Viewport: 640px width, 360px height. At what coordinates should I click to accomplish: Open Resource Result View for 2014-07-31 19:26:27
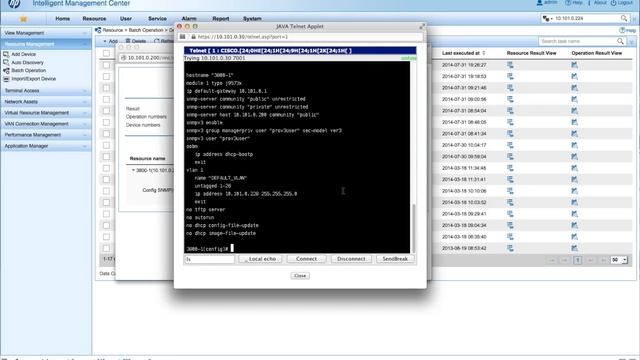[x=510, y=65]
